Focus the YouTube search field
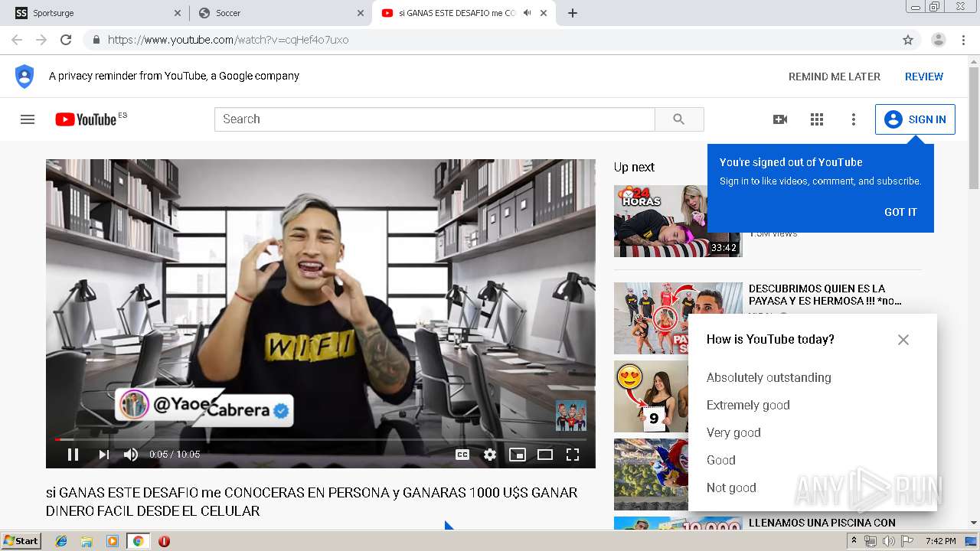980x551 pixels. (x=435, y=119)
